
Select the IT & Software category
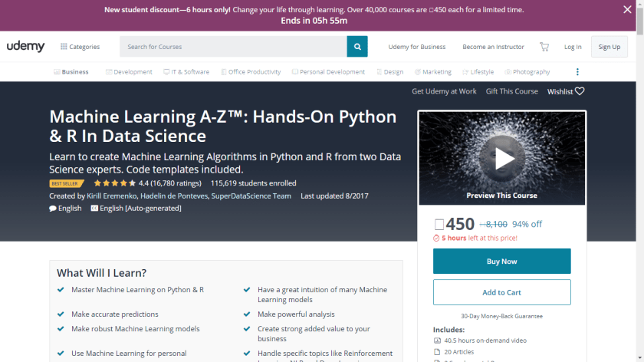(x=186, y=72)
